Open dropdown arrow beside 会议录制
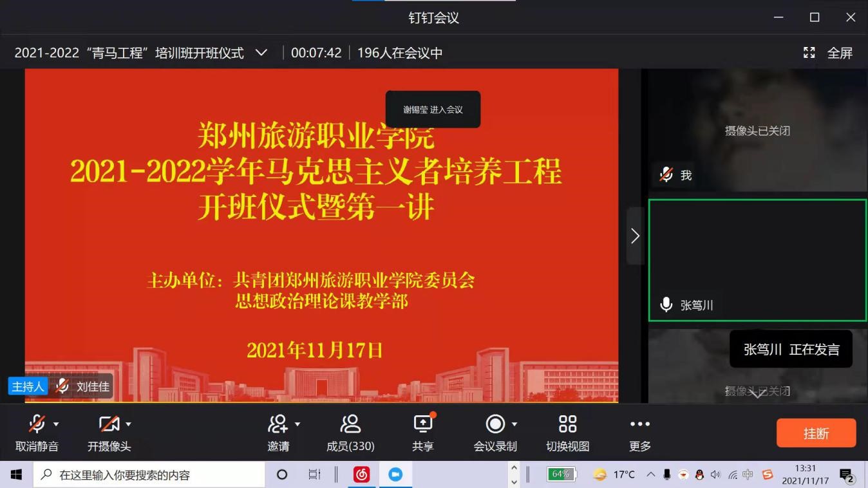 514,424
